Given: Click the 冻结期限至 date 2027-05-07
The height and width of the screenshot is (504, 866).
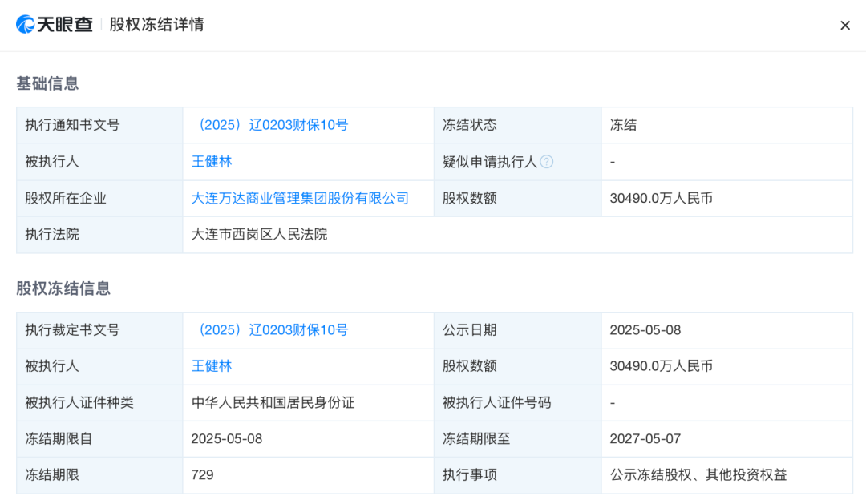Looking at the screenshot, I should tap(645, 439).
